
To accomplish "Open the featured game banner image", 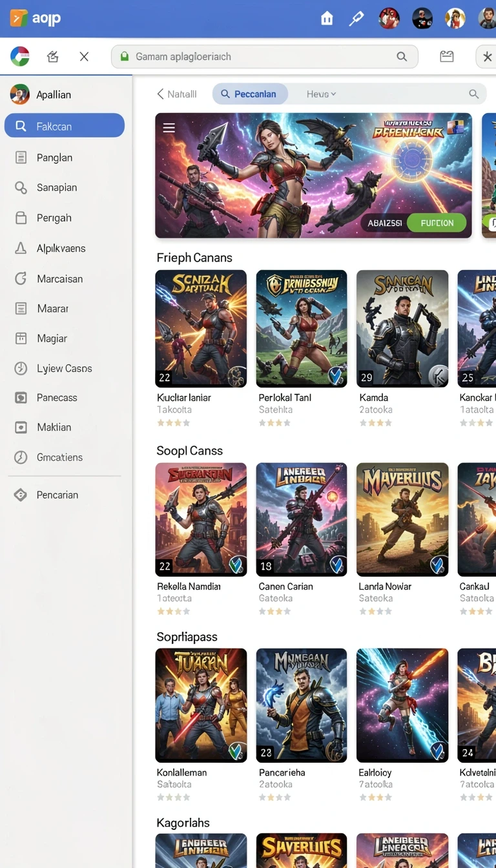I will tap(314, 176).
